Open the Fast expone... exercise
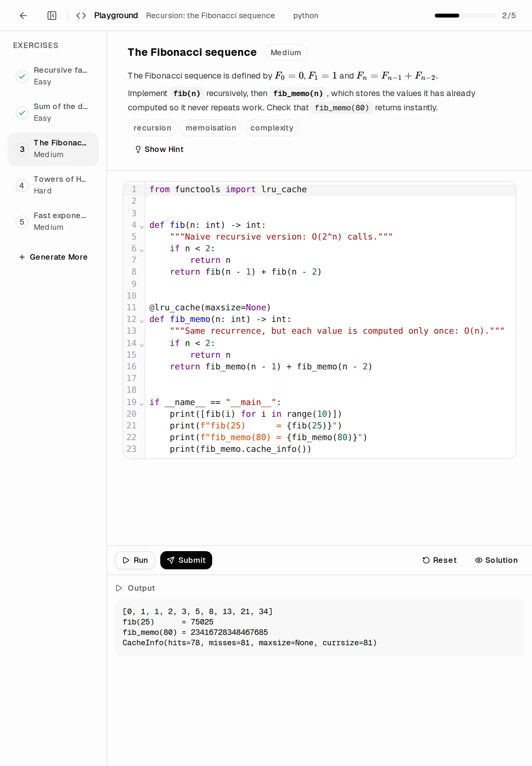Viewport: 532px width, 766px height. coord(53,222)
